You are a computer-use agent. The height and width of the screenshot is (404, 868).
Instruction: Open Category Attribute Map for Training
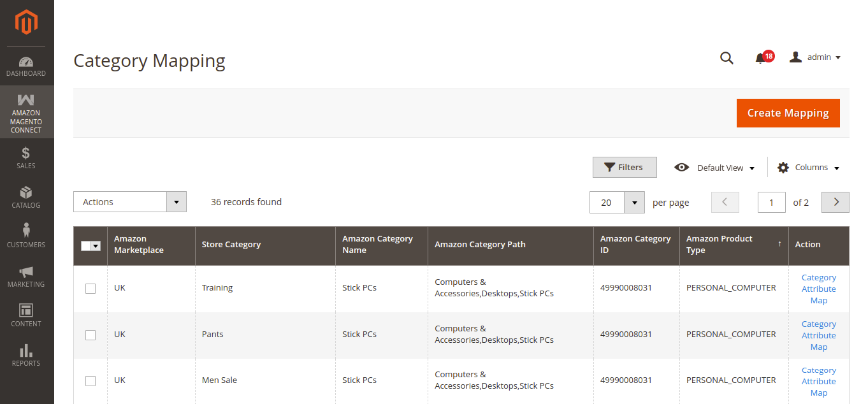[x=819, y=289]
